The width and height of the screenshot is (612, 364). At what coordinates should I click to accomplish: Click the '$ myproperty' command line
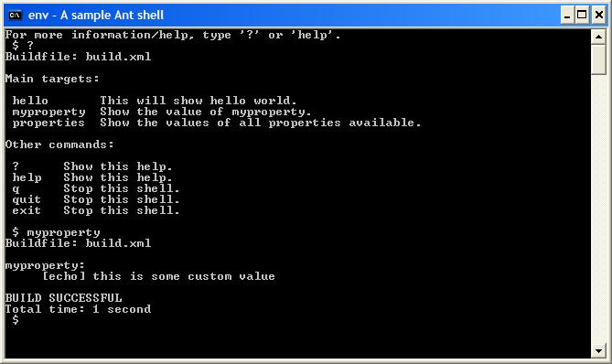[x=56, y=232]
